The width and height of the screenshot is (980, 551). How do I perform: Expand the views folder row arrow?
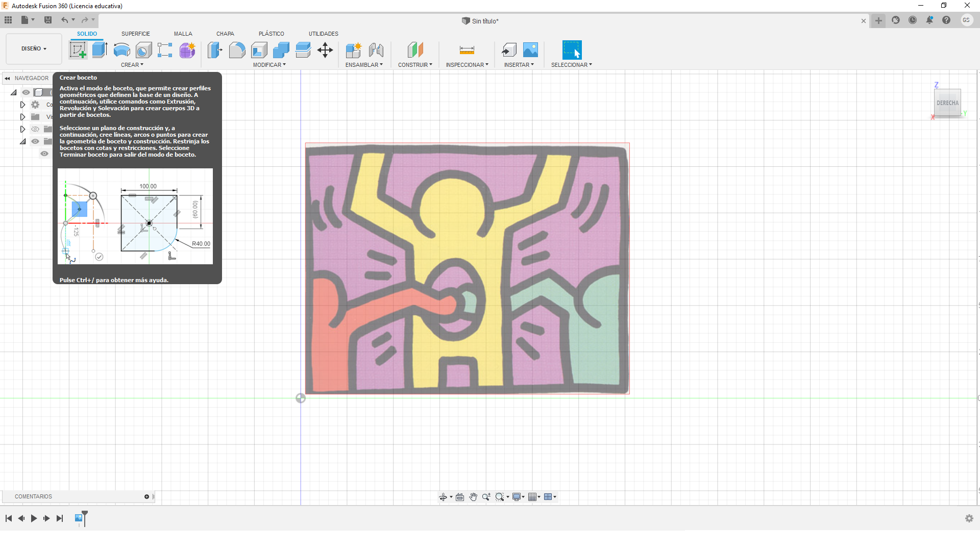pos(22,117)
